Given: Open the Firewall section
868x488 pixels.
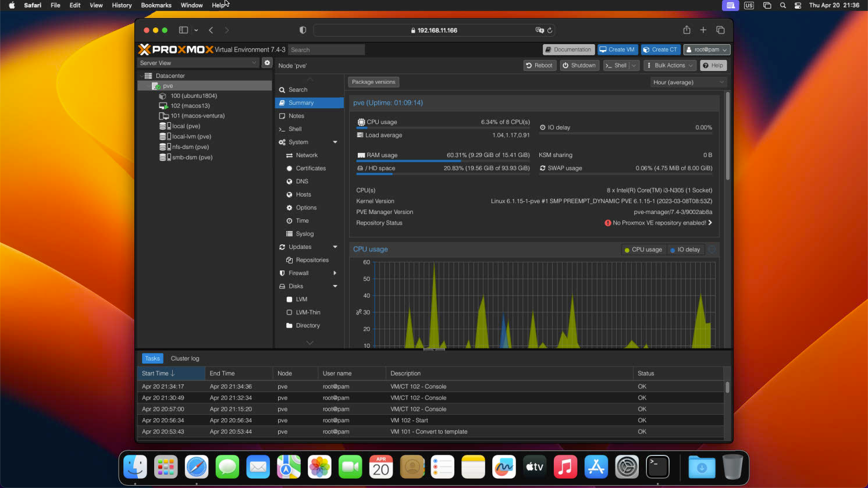Looking at the screenshot, I should pos(298,273).
